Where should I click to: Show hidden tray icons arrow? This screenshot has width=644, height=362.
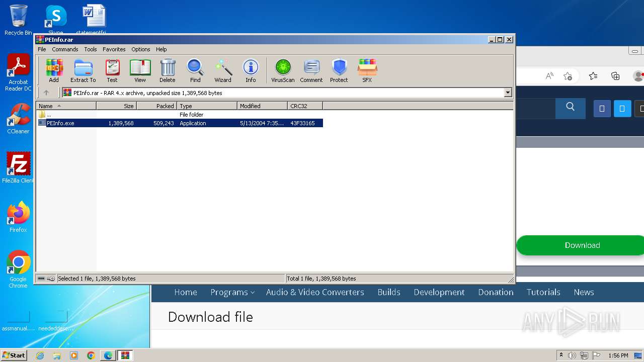tap(561, 355)
